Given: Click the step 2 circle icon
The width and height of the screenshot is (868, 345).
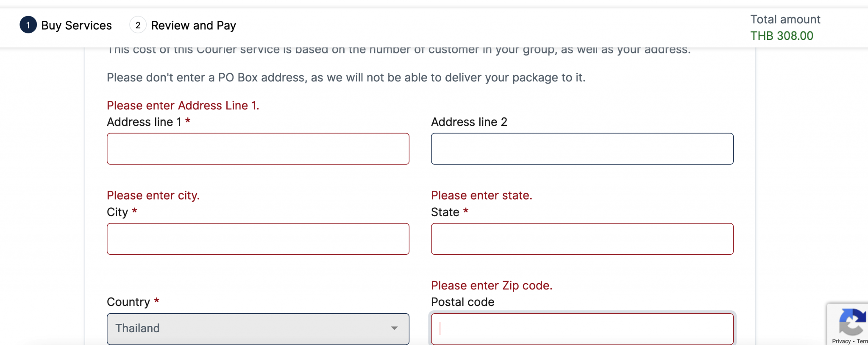Looking at the screenshot, I should click(138, 25).
